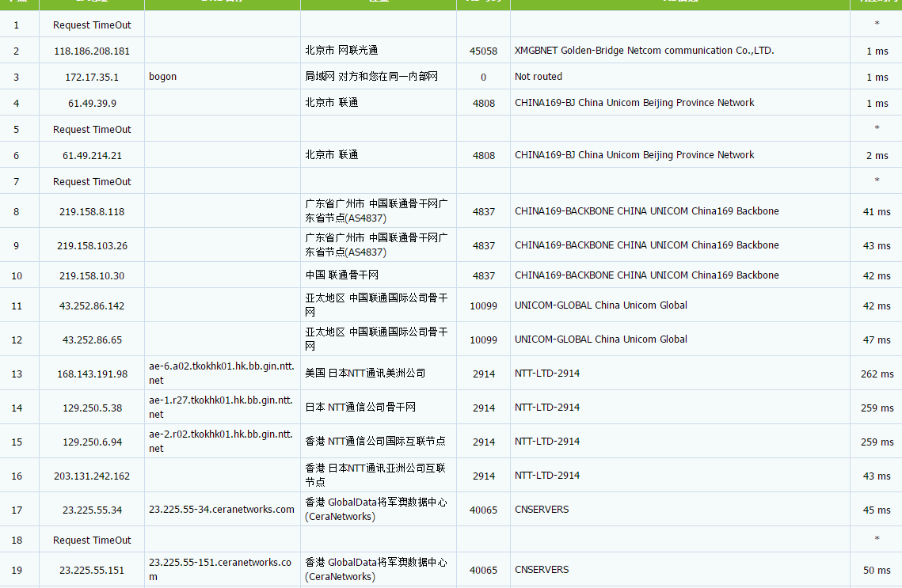Click hostname ae-1.r27.tkokhk01.hk.bb.gin.ntt.net
902x588 pixels.
[222, 407]
